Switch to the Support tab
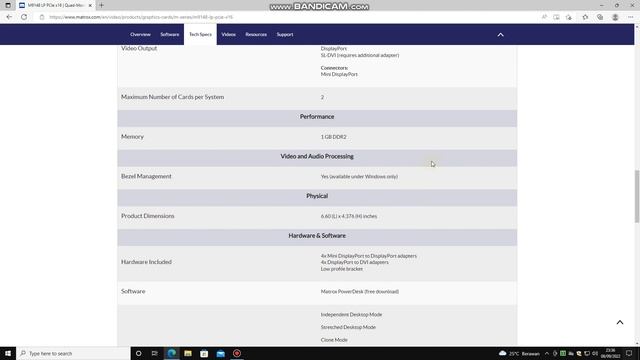 click(285, 35)
